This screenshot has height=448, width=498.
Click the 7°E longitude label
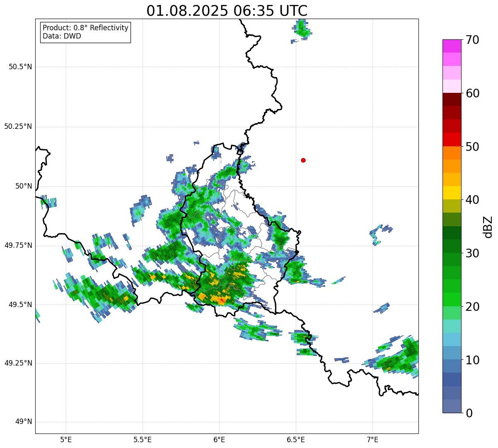[x=372, y=440]
